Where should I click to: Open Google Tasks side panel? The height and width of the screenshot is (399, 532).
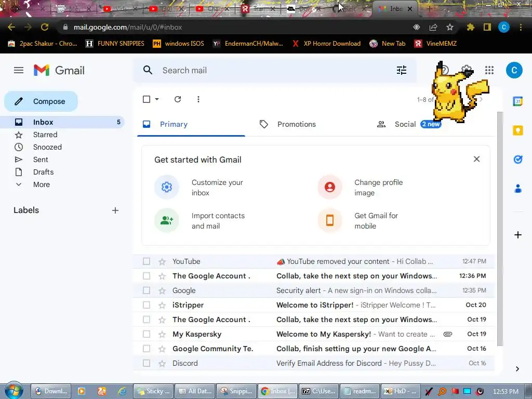pyautogui.click(x=518, y=159)
